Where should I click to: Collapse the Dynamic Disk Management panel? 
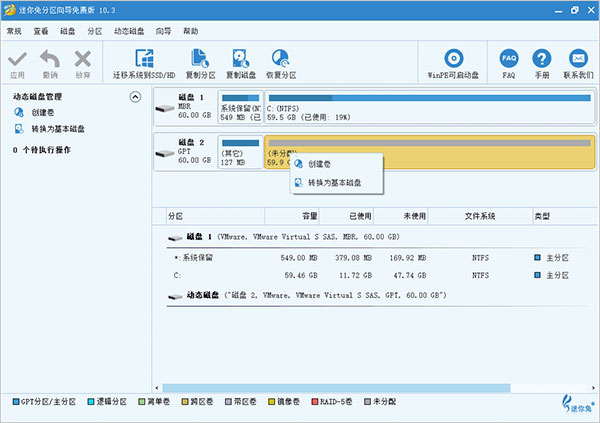(x=135, y=97)
